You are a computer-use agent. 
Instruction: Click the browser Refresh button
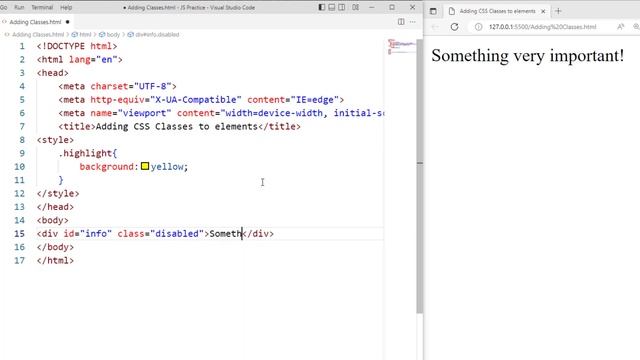tap(454, 27)
